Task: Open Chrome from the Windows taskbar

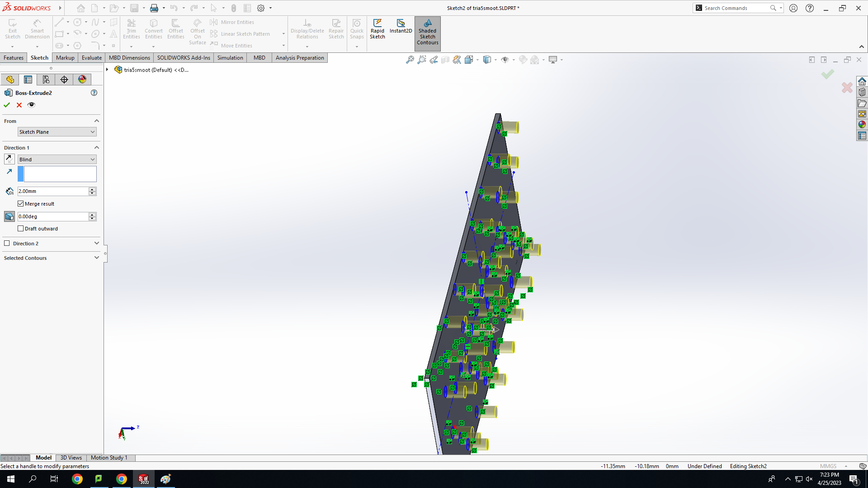Action: coord(77,479)
